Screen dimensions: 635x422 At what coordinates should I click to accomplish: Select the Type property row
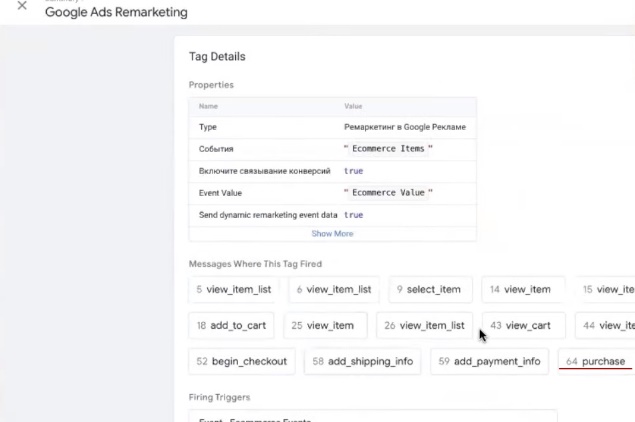point(332,127)
